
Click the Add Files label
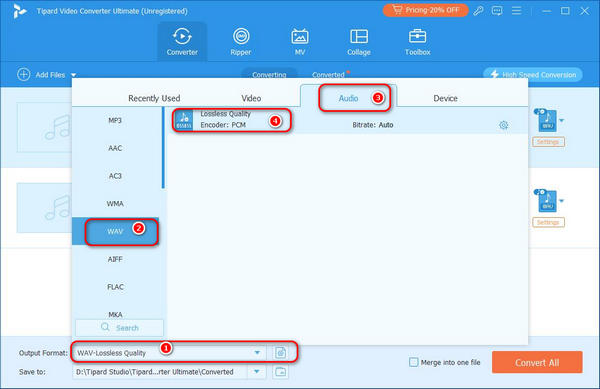pyautogui.click(x=50, y=75)
